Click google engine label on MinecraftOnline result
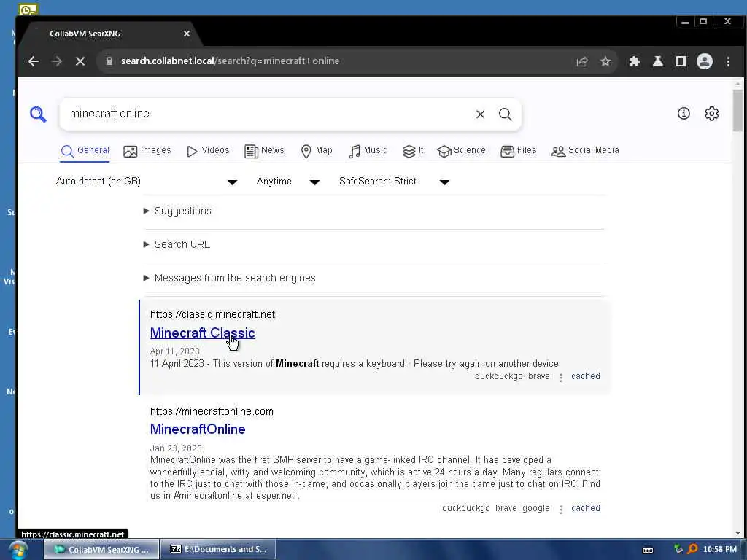 [x=536, y=508]
